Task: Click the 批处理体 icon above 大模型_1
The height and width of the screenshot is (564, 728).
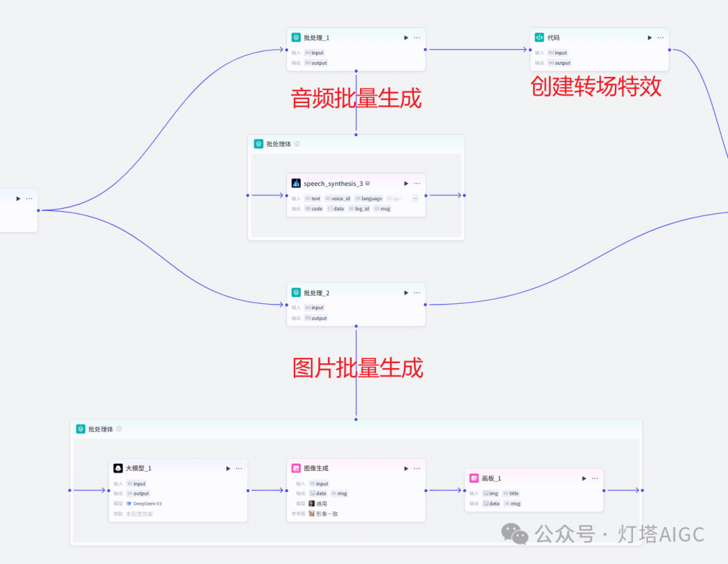Action: pyautogui.click(x=81, y=429)
